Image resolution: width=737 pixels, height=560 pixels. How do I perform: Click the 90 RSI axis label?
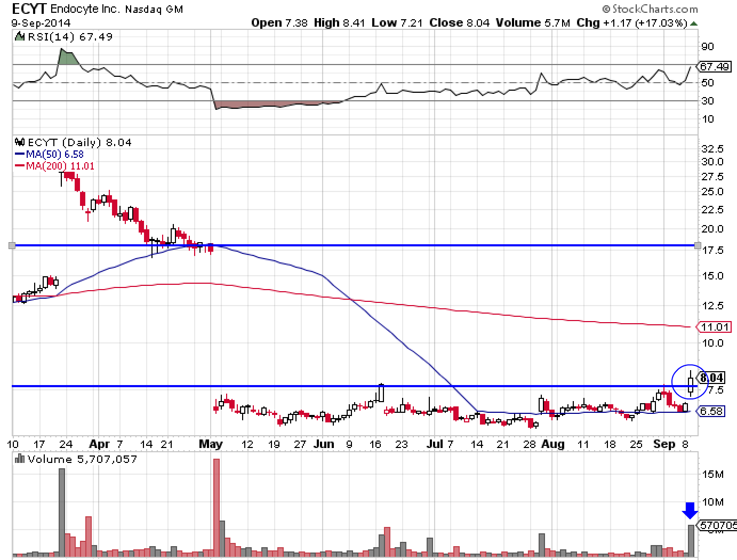(x=708, y=47)
